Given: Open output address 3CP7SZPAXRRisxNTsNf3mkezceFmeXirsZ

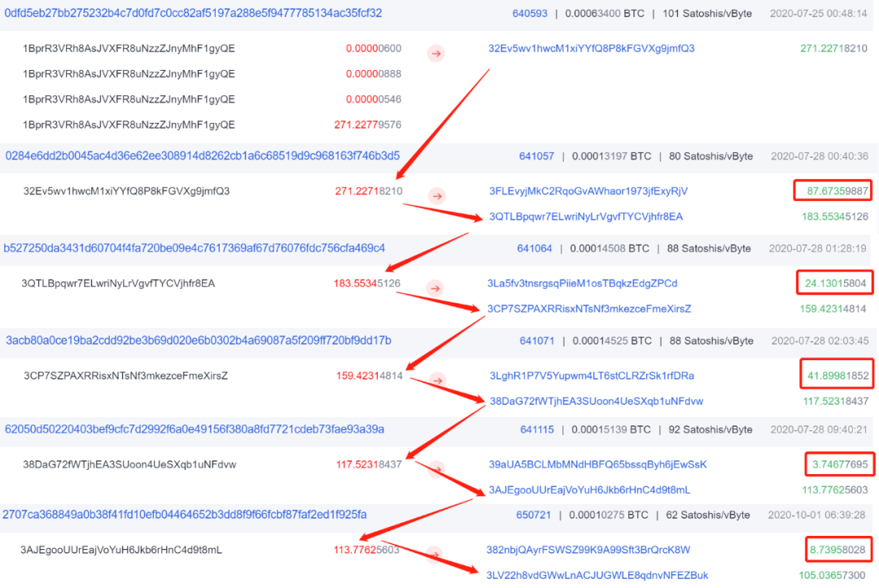Looking at the screenshot, I should tap(589, 309).
